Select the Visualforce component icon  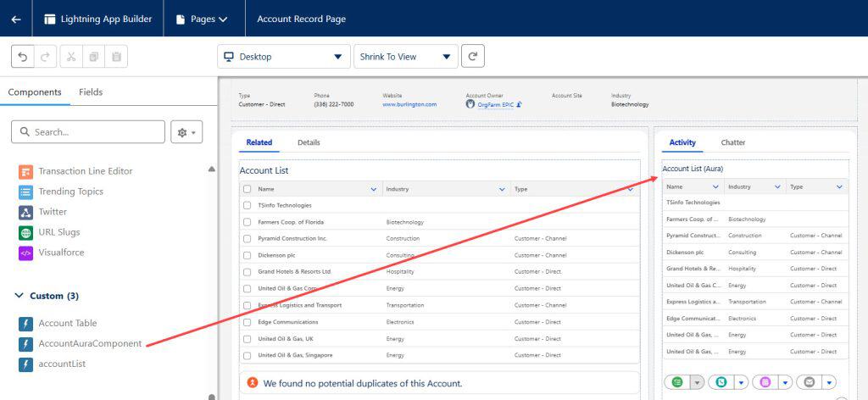point(26,253)
